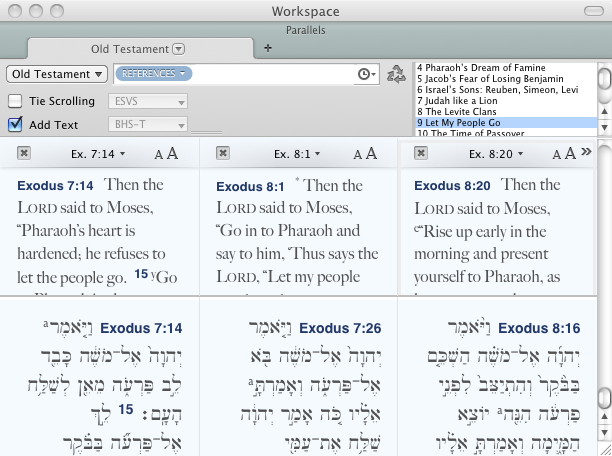612x456 pixels.
Task: Open the BHS-T text dropdown
Action: click(147, 125)
